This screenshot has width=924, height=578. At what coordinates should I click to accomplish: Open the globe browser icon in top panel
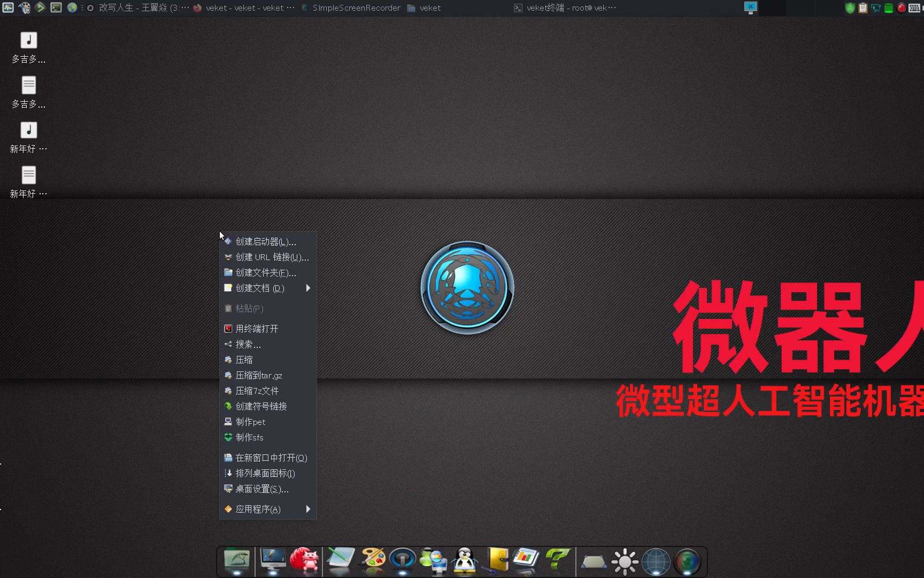pos(72,7)
